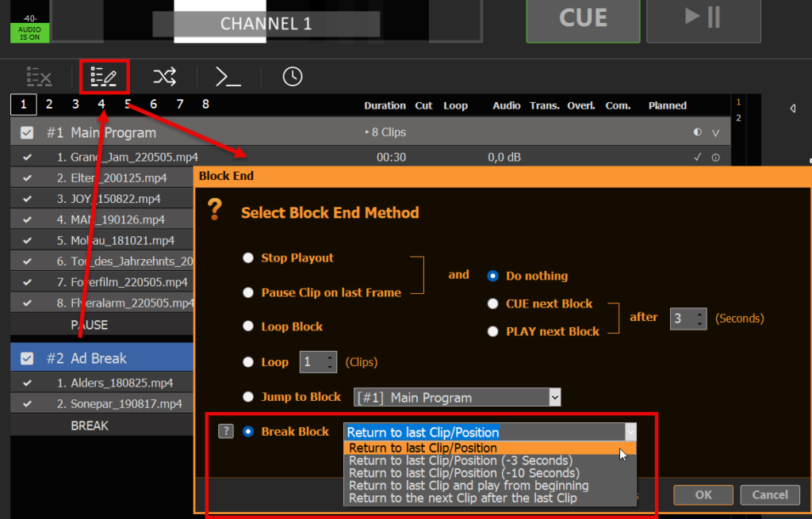Select the clear playlist icon
The image size is (812, 519).
(x=39, y=77)
